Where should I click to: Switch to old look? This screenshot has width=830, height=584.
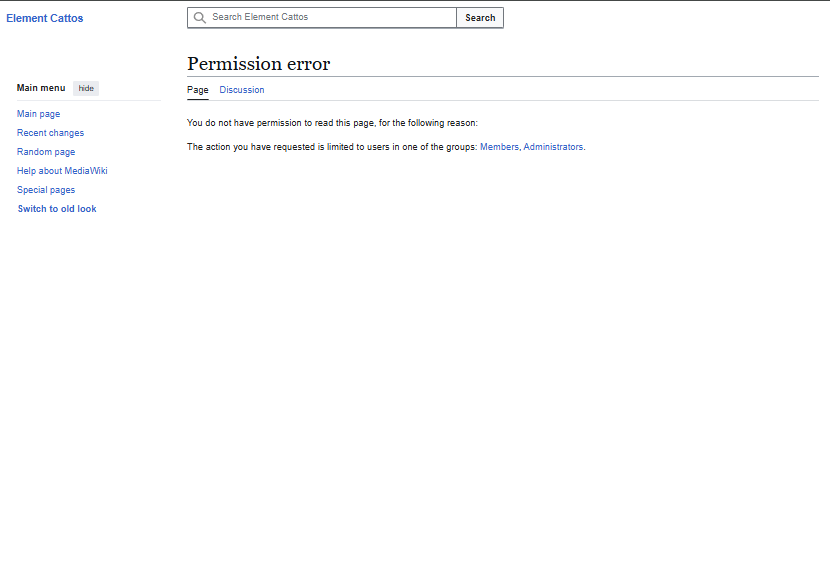coord(57,209)
